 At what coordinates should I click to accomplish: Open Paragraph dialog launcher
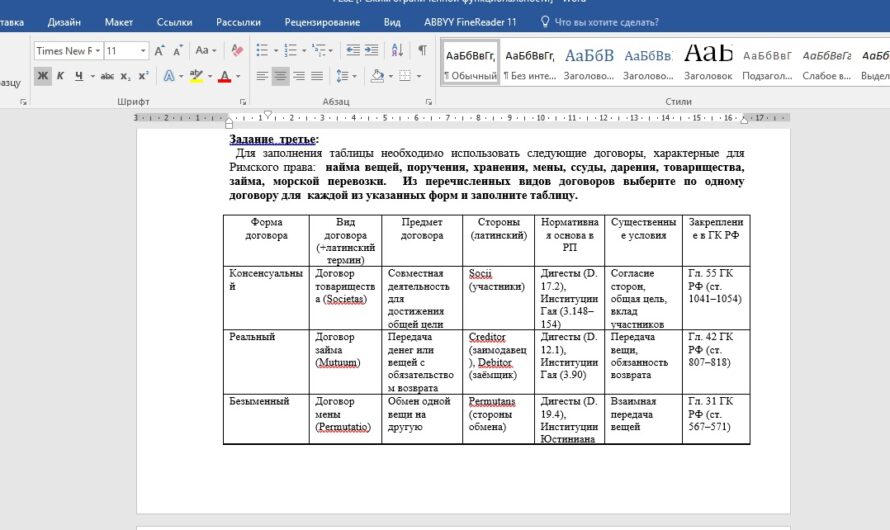click(x=429, y=102)
